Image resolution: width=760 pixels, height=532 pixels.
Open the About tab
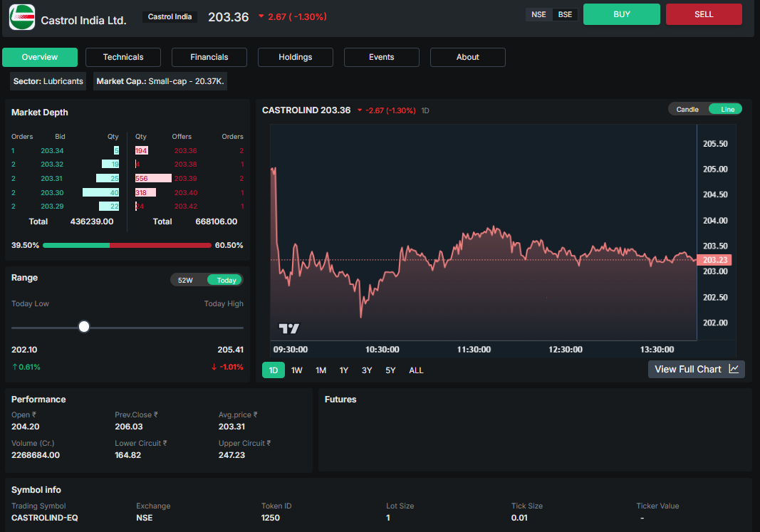[467, 57]
